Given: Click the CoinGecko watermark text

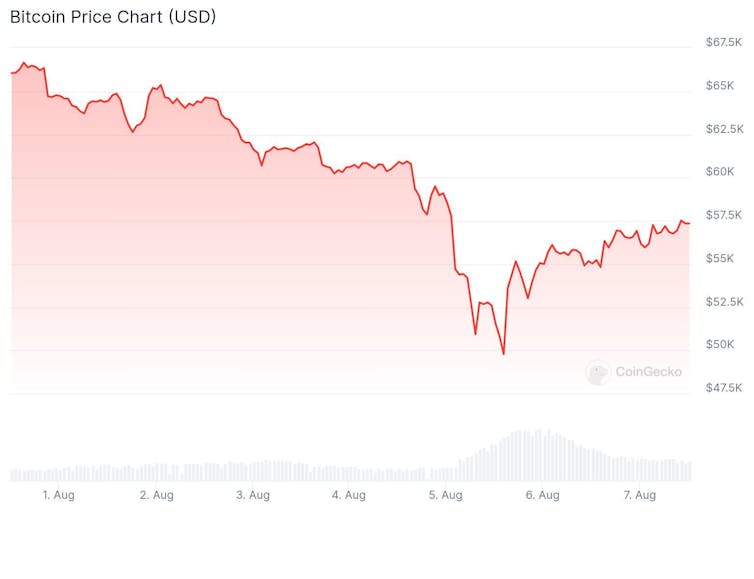Looking at the screenshot, I should [648, 372].
